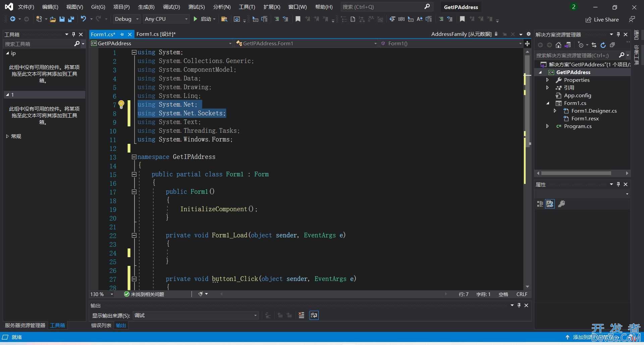Screen dimensions: 644x345
Task: Refresh the Solution Explorer
Action: coord(603,45)
